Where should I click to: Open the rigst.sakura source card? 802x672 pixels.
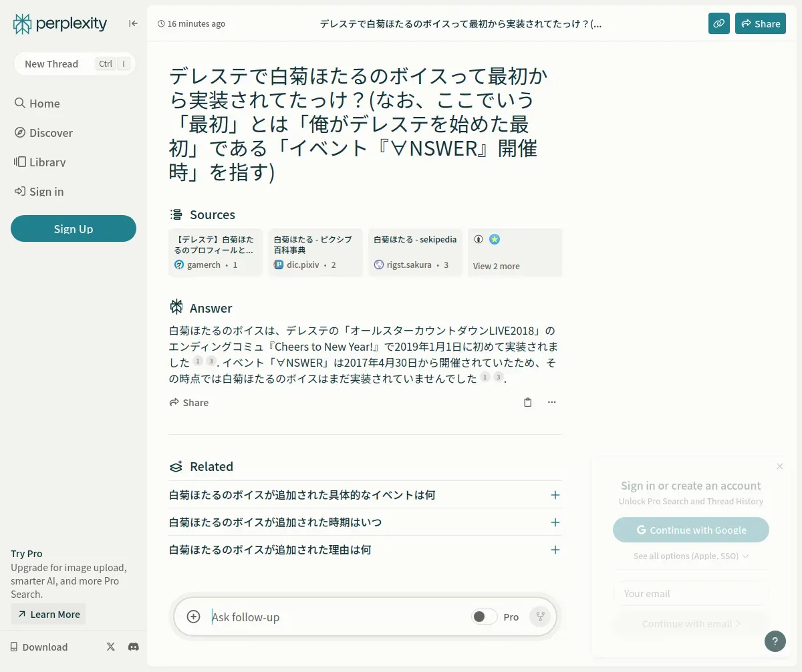tap(415, 253)
